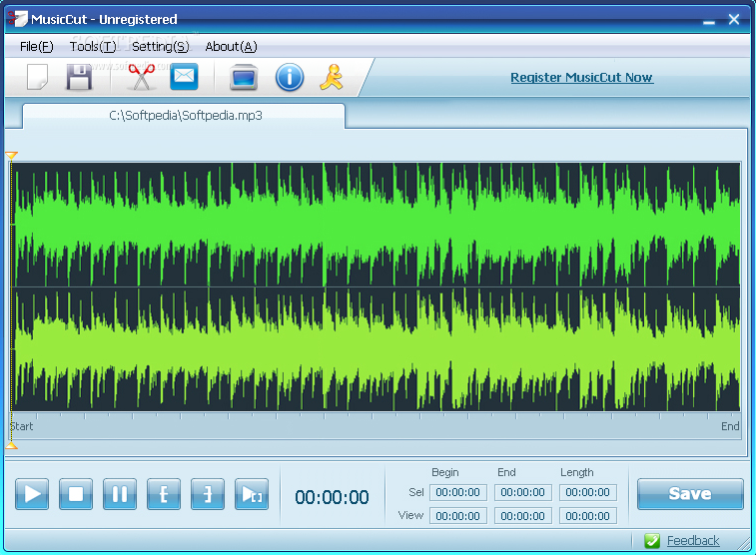Open the About(A) menu
Viewport: 756px width, 555px height.
tap(231, 46)
